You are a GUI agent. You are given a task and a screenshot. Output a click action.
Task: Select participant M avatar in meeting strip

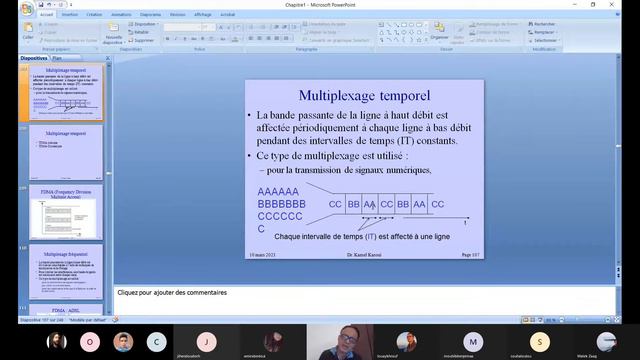473,342
